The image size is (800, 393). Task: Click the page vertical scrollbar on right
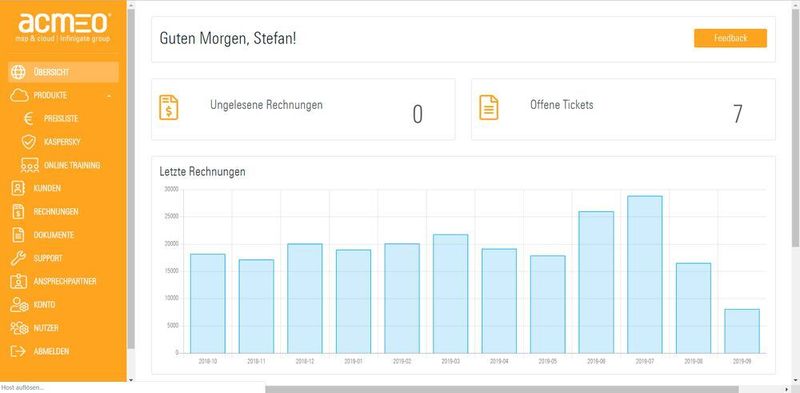pyautogui.click(x=795, y=128)
